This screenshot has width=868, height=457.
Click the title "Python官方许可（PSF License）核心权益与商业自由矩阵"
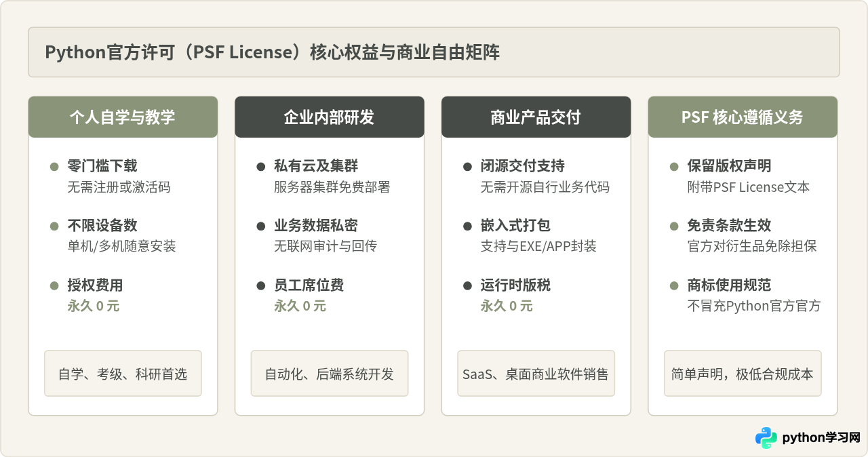pyautogui.click(x=273, y=52)
